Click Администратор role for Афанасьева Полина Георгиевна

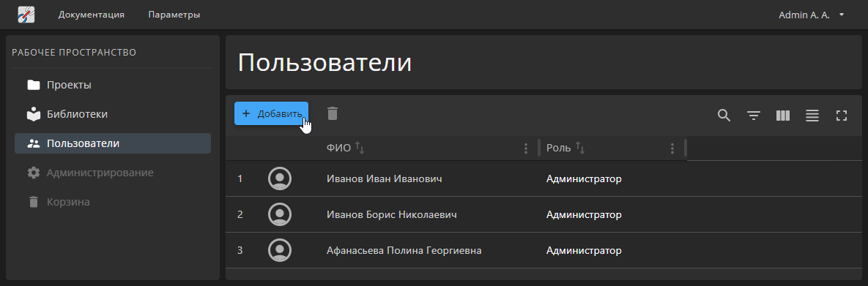584,251
